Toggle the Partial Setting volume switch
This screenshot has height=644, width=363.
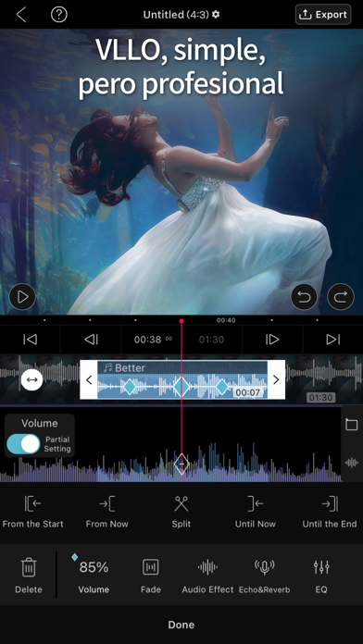[23, 444]
